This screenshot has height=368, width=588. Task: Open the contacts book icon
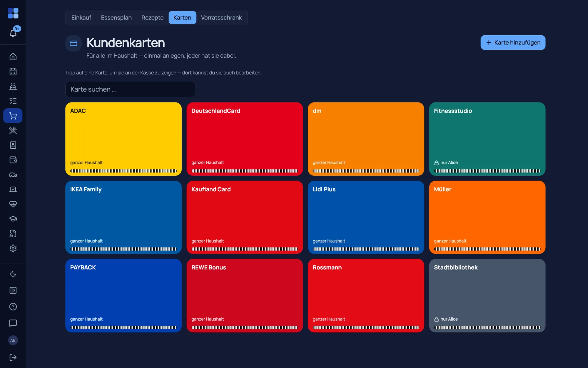(13, 145)
